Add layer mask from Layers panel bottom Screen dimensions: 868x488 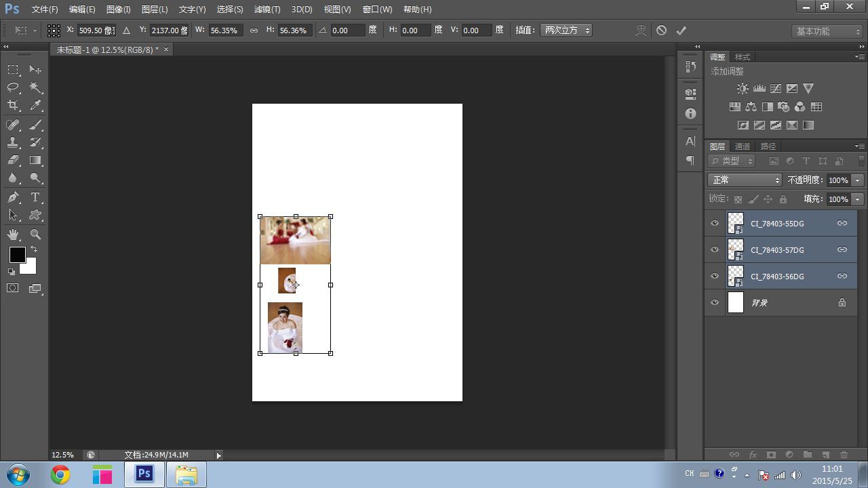click(770, 455)
